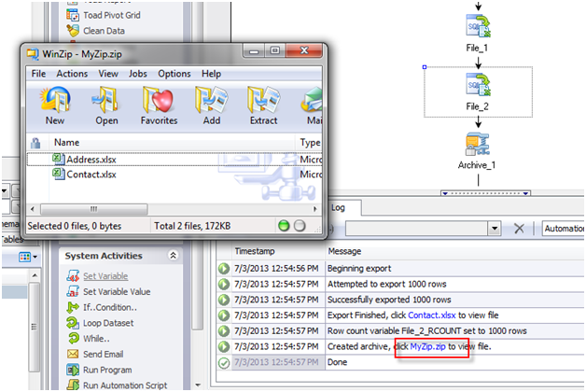Click 'Total 2 files, 172KB' status text
Image resolution: width=586 pixels, height=392 pixels.
pos(192,226)
